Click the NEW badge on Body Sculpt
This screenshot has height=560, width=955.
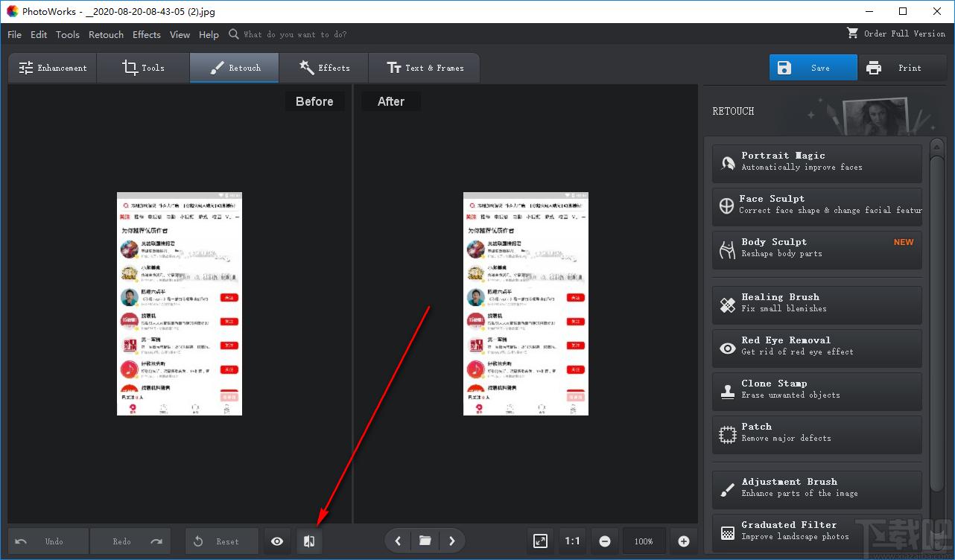point(904,242)
